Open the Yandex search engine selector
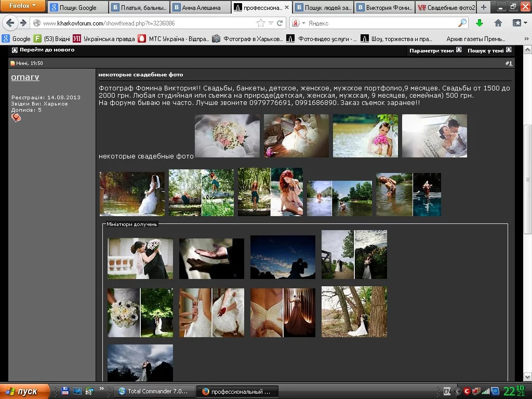Image resolution: width=532 pixels, height=399 pixels. point(298,23)
